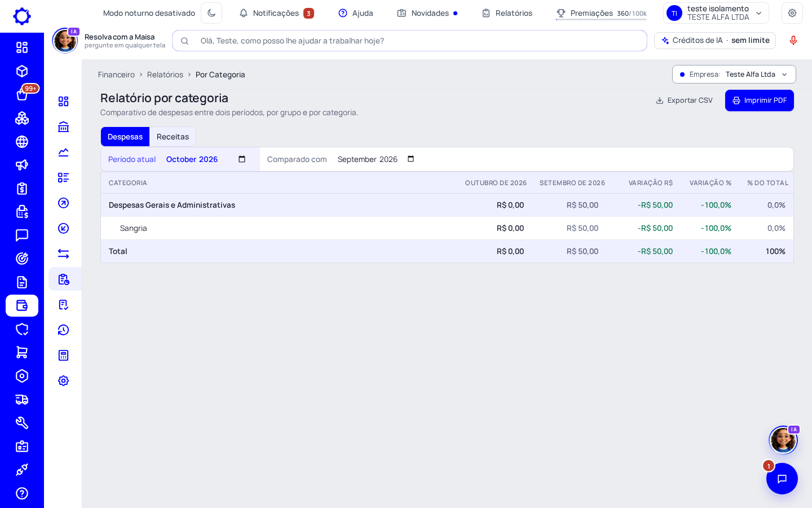812x508 pixels.
Task: Switch to Despesas tab
Action: coord(125,137)
